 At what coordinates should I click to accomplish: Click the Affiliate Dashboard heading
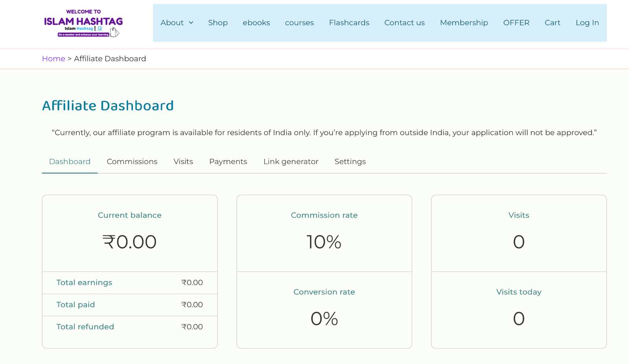pyautogui.click(x=108, y=105)
